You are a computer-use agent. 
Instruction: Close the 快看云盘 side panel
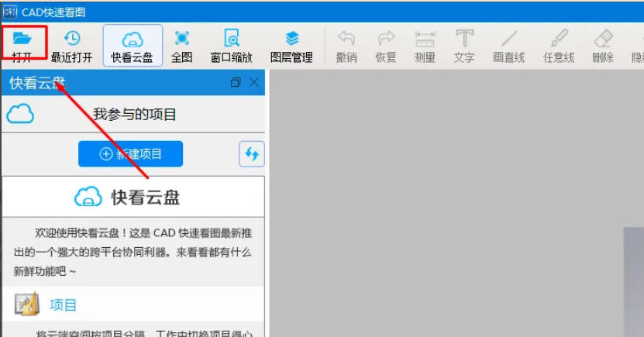[x=254, y=82]
